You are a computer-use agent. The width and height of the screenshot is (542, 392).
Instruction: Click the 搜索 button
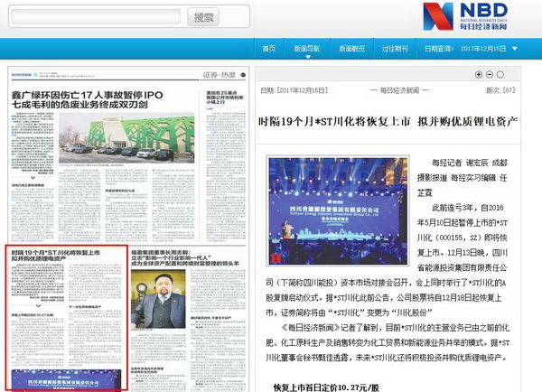[203, 16]
